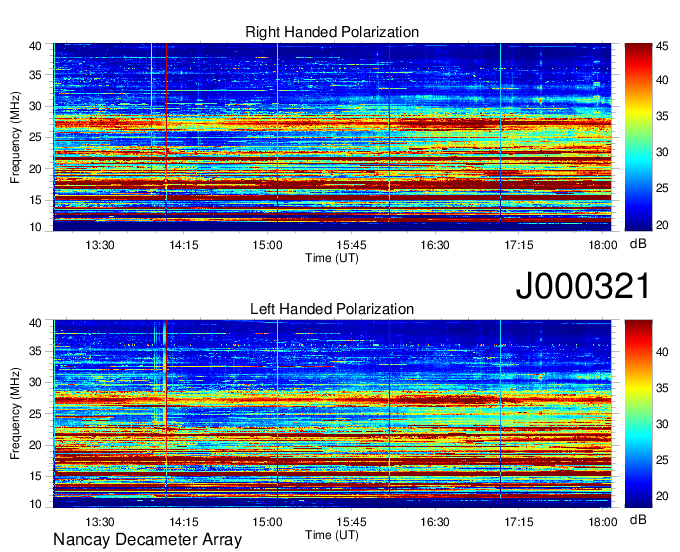Click the left-handed polarization spectrogram image
Image resolution: width=680 pixels, height=552 pixels.
coord(332,414)
